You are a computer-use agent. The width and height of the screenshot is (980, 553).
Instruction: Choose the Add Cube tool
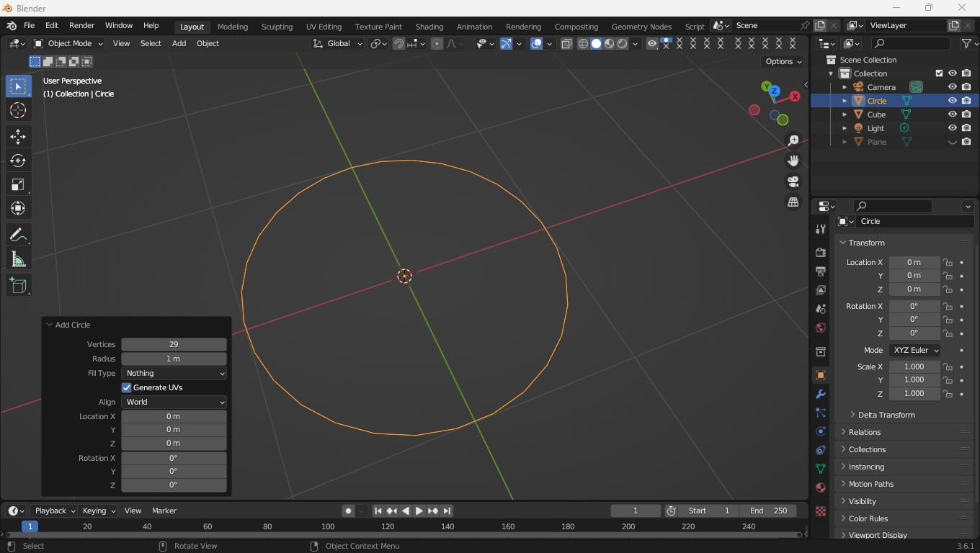pos(18,286)
